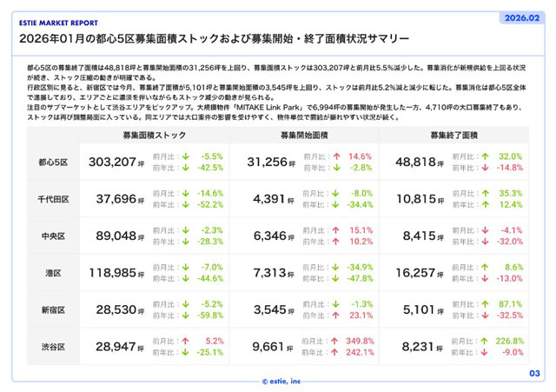The height and width of the screenshot is (392, 556).
Task: Click the estie, inc copyright footer
Action: [x=281, y=382]
